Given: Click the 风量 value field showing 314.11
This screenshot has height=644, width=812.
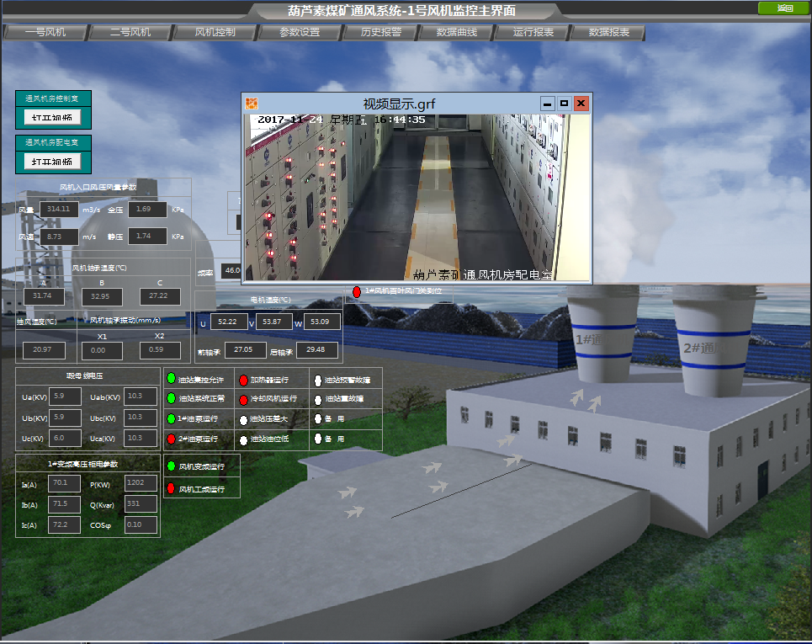Looking at the screenshot, I should [61, 209].
